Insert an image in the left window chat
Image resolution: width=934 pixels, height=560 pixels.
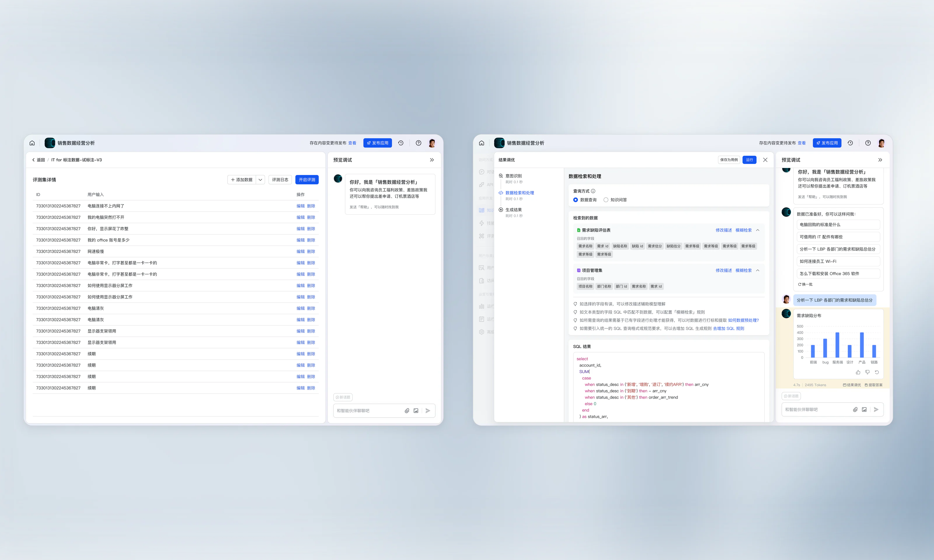[x=416, y=411]
